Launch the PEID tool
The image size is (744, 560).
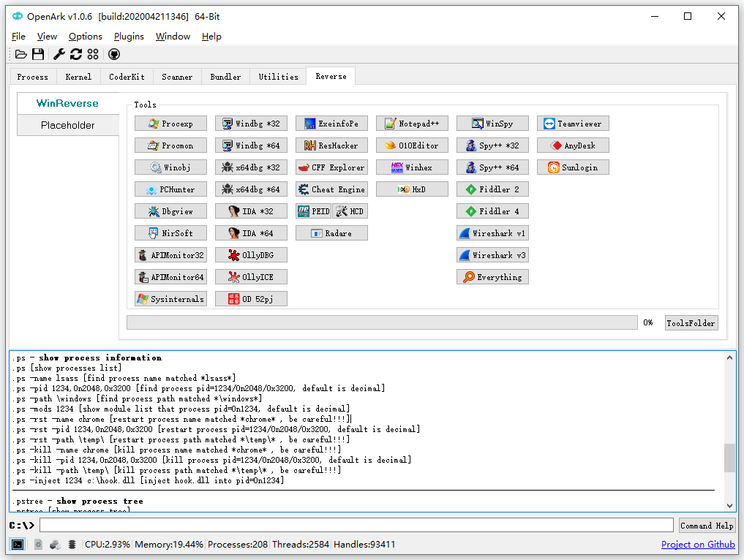[313, 211]
